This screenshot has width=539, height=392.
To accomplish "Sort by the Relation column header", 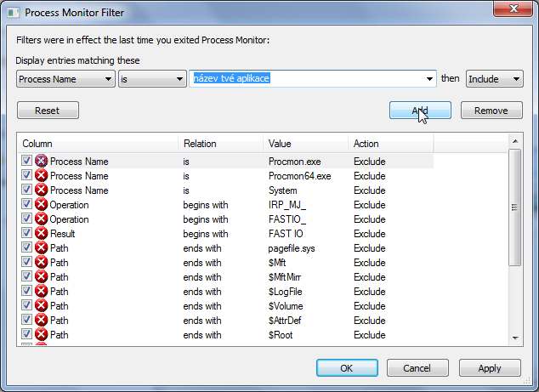I will point(220,144).
